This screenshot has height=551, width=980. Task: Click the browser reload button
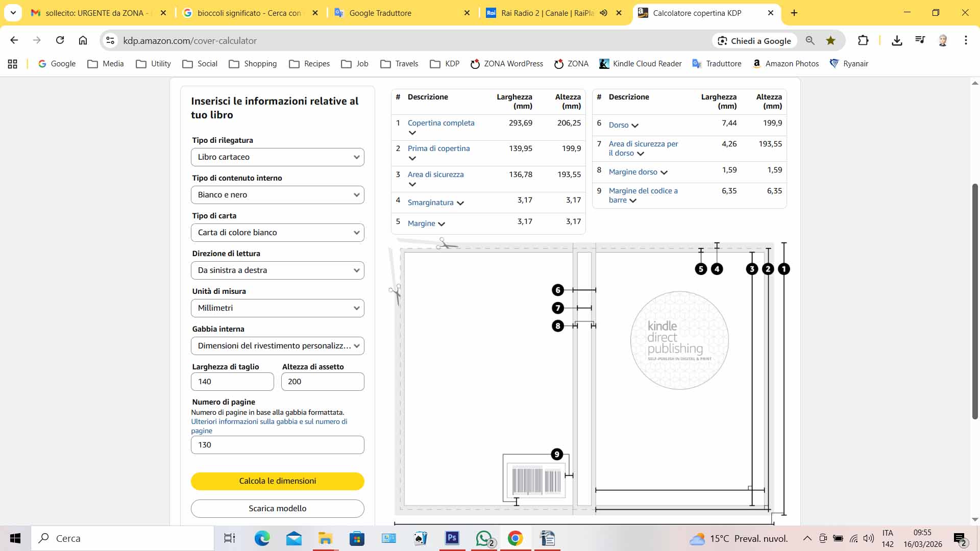tap(60, 40)
